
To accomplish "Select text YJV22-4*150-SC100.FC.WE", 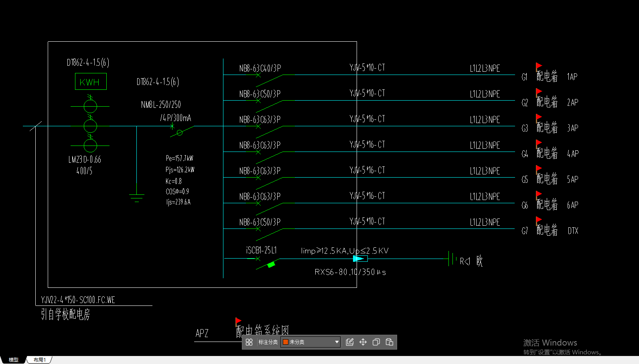I will pyautogui.click(x=78, y=300).
